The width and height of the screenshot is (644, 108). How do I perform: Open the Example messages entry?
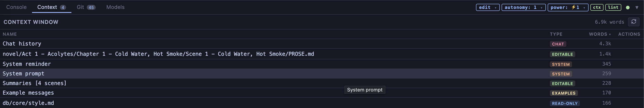(28, 93)
